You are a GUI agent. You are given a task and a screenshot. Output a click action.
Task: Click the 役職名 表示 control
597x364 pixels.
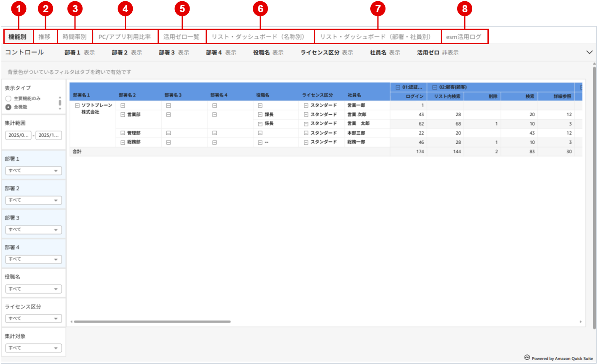pos(268,53)
